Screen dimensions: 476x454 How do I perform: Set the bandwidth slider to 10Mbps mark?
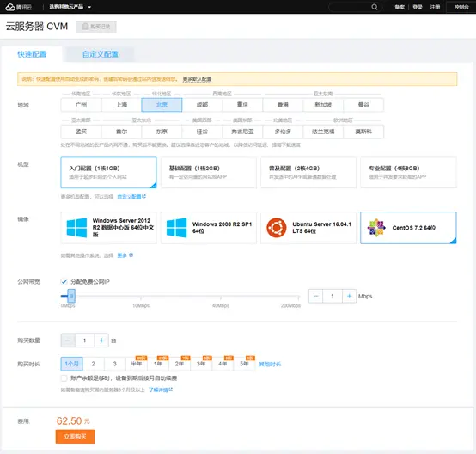[141, 296]
